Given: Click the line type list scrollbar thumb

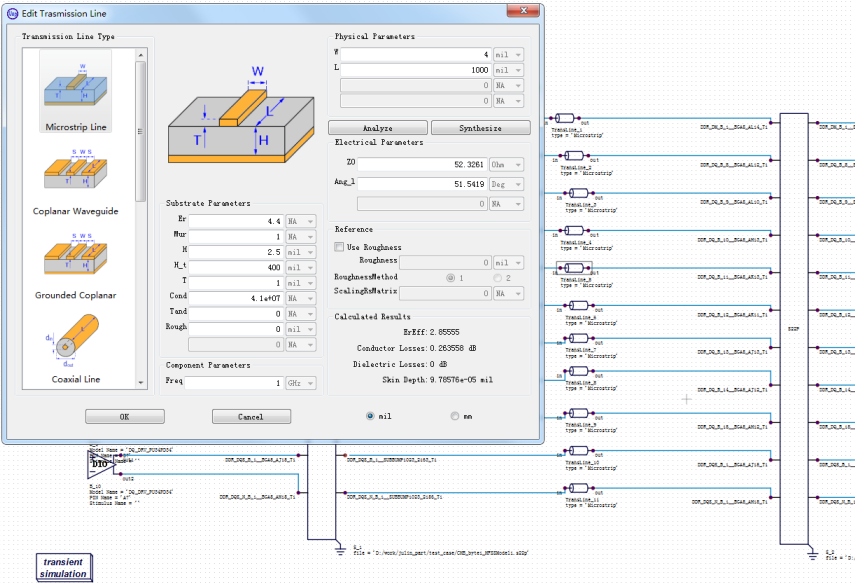Looking at the screenshot, I should pos(141,131).
